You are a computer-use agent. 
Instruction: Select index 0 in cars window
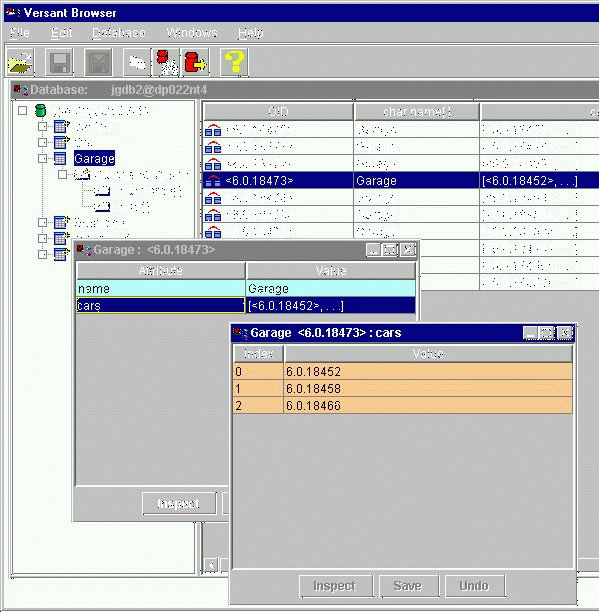(x=258, y=371)
